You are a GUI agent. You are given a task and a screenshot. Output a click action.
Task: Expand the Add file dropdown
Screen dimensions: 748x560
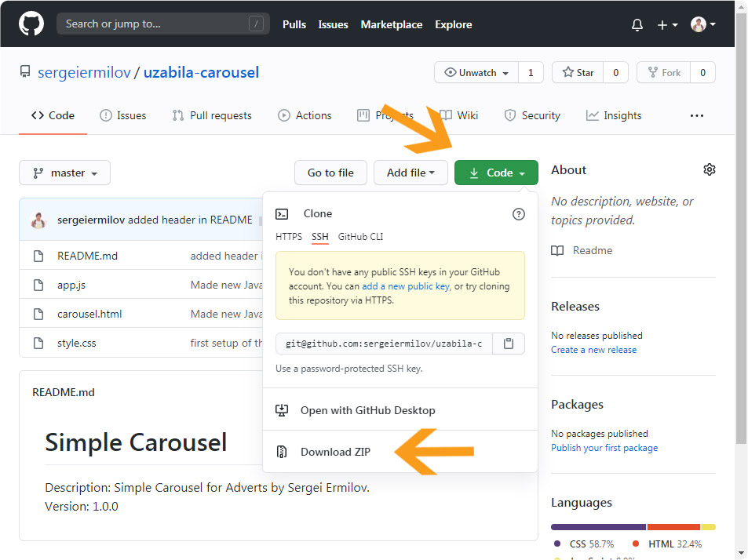pos(410,173)
